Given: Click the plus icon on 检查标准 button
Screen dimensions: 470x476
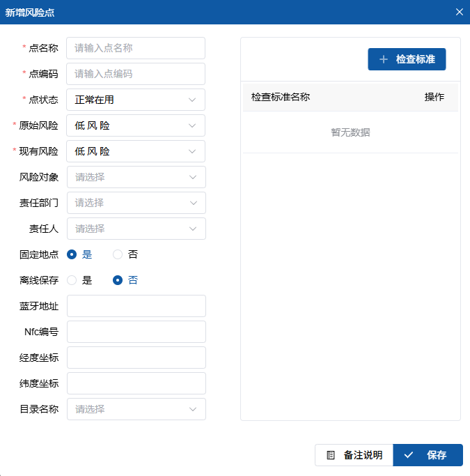Looking at the screenshot, I should [384, 60].
